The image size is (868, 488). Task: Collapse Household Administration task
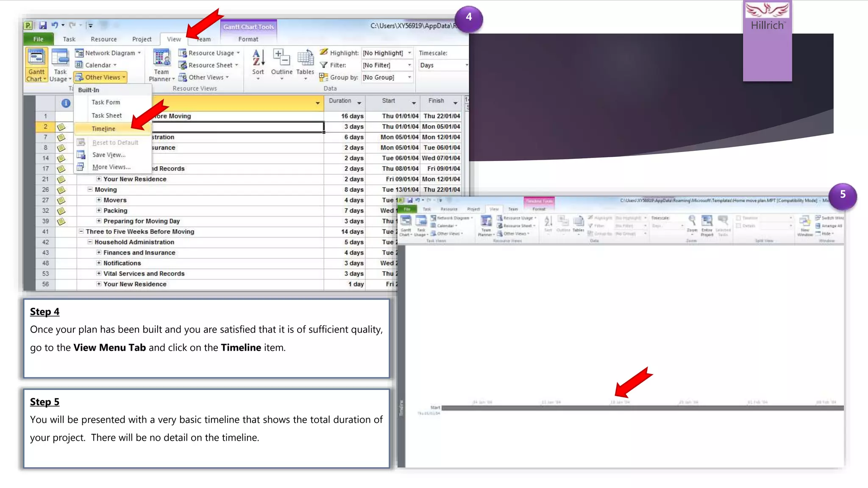90,242
